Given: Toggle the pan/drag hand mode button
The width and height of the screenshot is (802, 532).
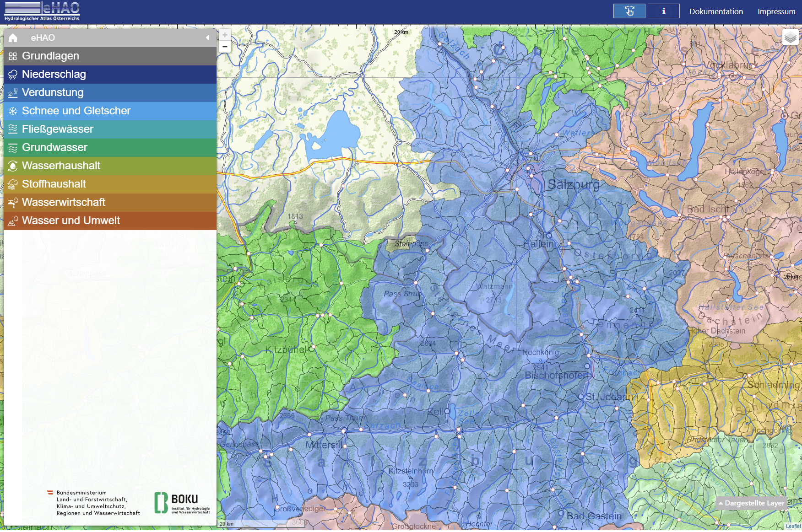Looking at the screenshot, I should pyautogui.click(x=629, y=11).
